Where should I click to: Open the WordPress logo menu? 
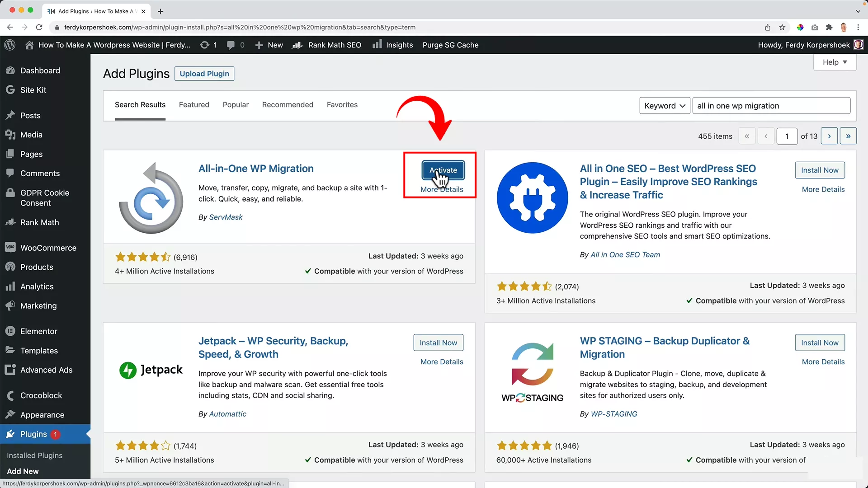click(x=10, y=45)
